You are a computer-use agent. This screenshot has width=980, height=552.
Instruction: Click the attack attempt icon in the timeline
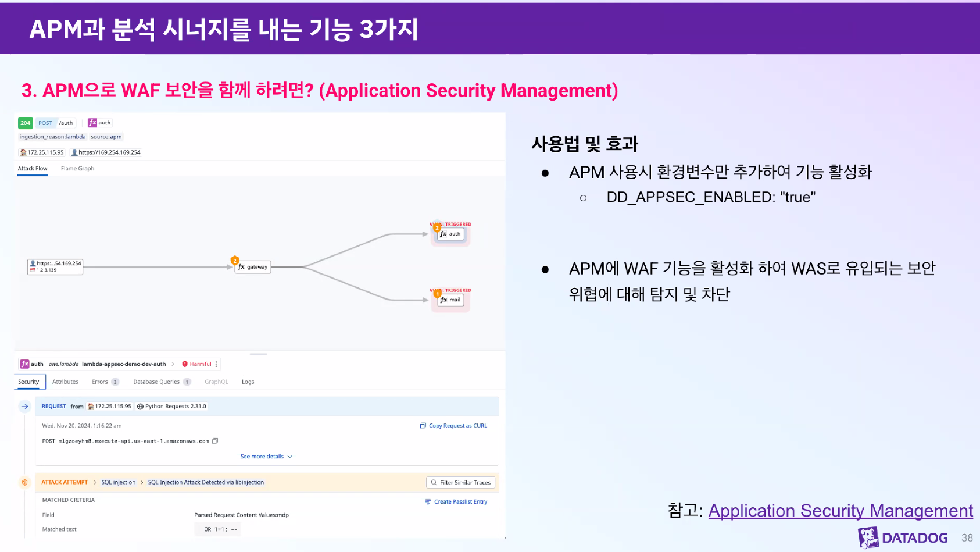tap(24, 482)
